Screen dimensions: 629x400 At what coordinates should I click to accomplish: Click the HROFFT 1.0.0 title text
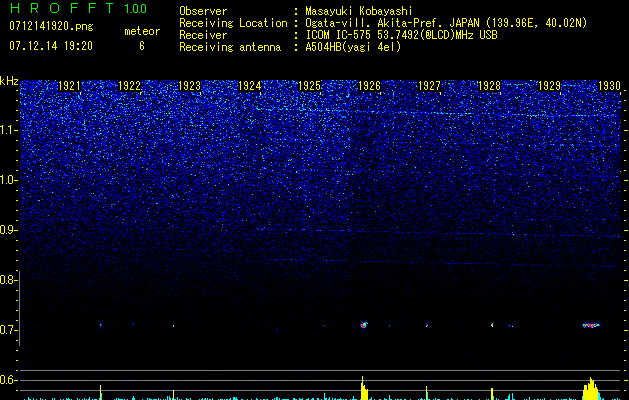pos(78,8)
